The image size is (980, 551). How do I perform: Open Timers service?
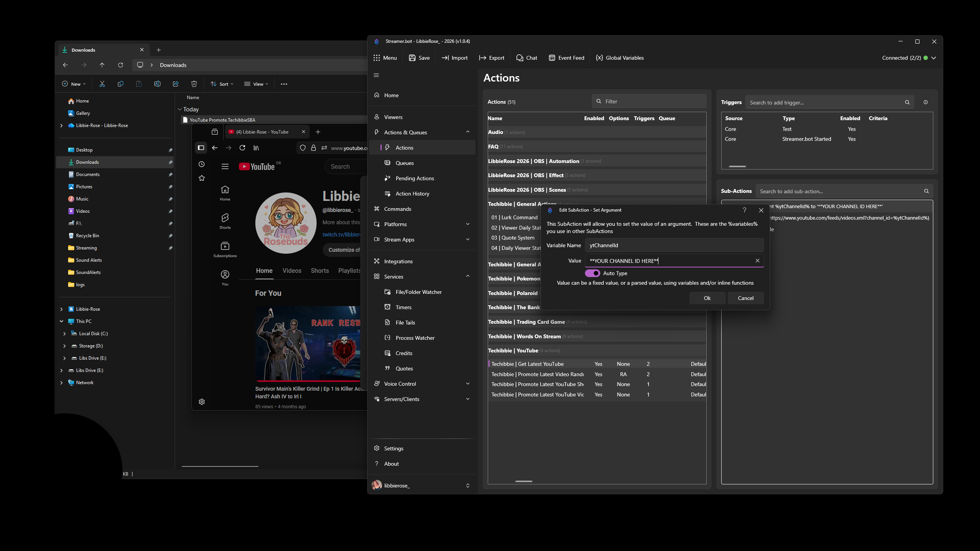tap(422, 307)
